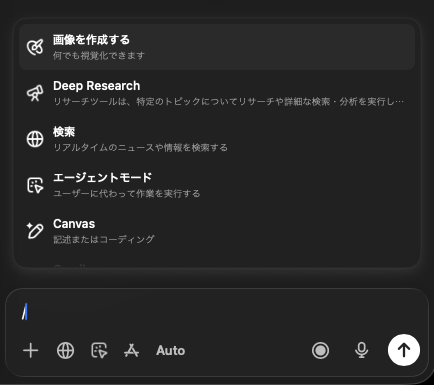Click the 記述またはコーディング description text

click(x=104, y=239)
